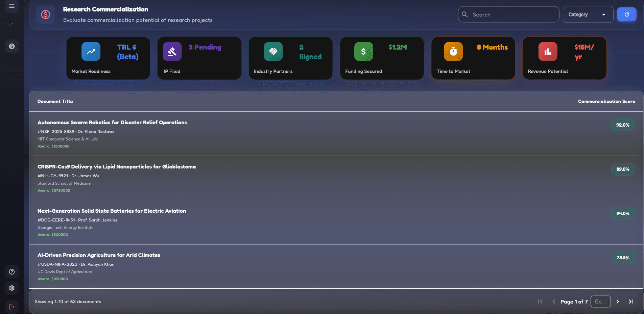Viewport: 644px width, 314px height.
Task: Click the Revenue Potential bar chart icon
Action: coord(548,52)
